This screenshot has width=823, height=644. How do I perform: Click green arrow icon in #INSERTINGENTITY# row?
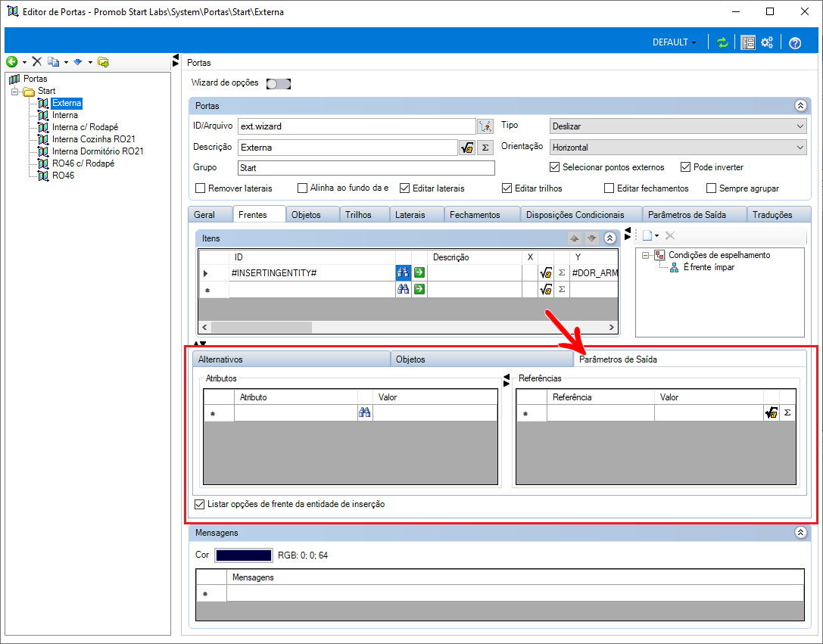tap(419, 272)
